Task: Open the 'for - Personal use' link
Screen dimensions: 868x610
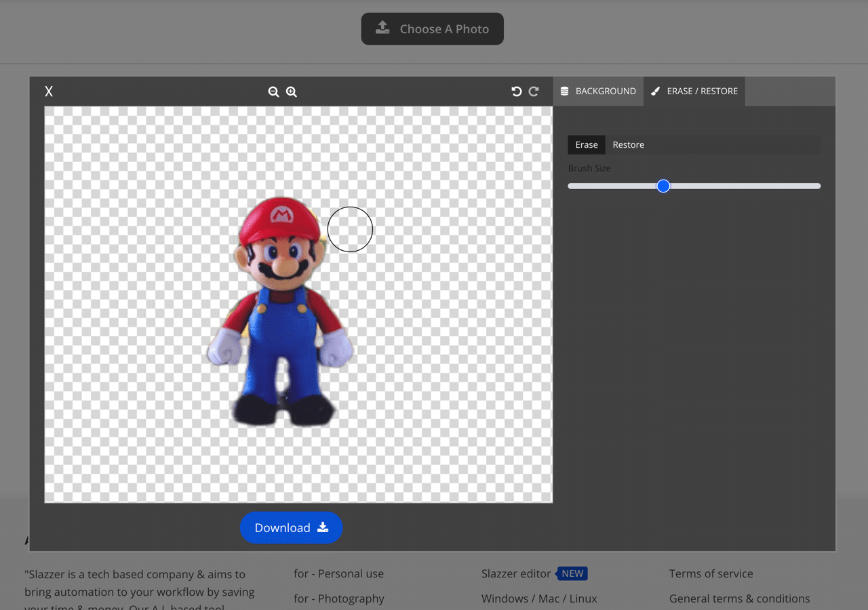Action: coord(338,573)
